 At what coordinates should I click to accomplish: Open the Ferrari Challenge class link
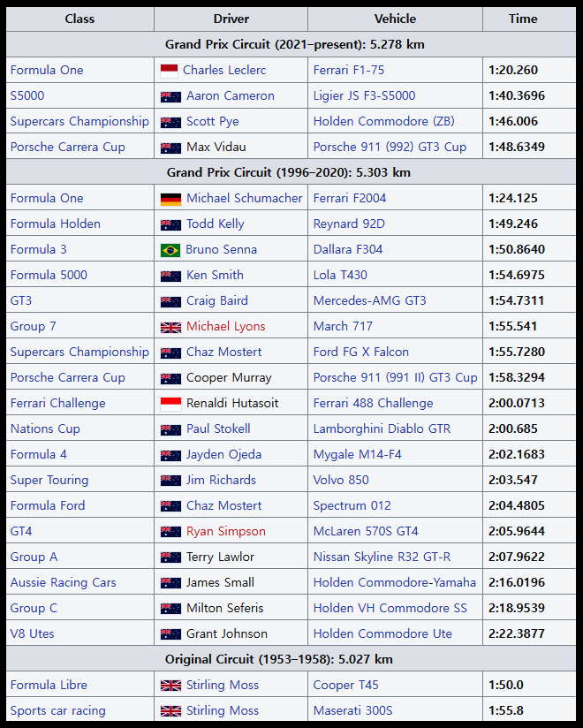pyautogui.click(x=57, y=403)
